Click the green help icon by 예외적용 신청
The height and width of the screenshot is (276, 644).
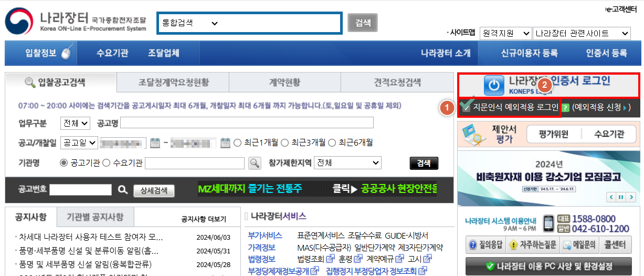565,107
